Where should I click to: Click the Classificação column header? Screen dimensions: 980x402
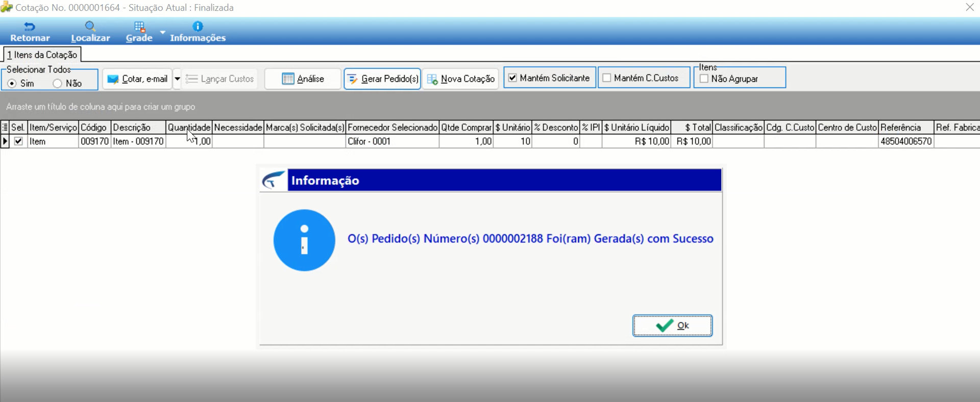738,127
